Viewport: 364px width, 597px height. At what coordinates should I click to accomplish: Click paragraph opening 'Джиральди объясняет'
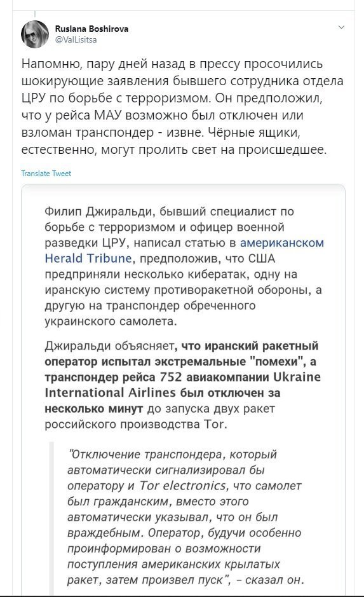click(182, 385)
